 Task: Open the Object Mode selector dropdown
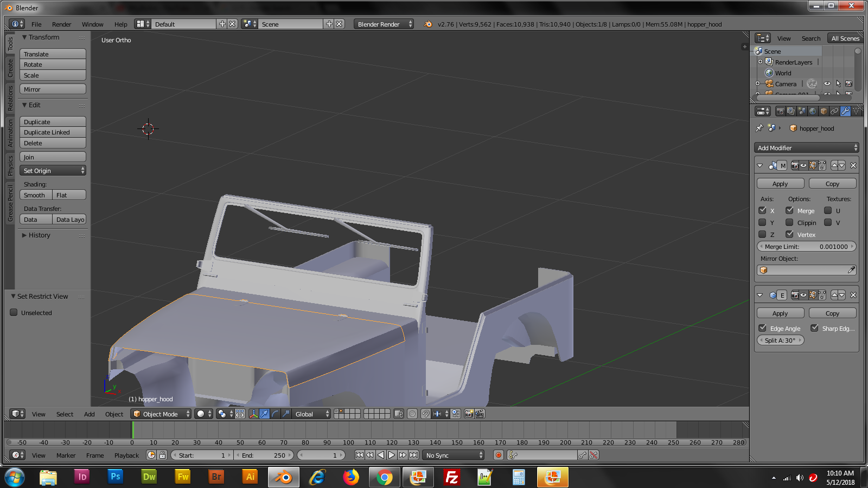[161, 414]
